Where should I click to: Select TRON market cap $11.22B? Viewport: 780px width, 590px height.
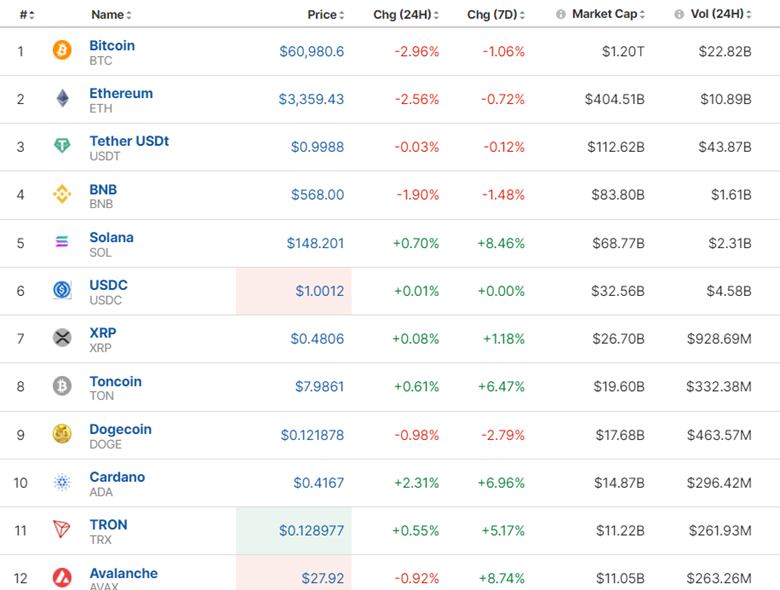pos(620,531)
